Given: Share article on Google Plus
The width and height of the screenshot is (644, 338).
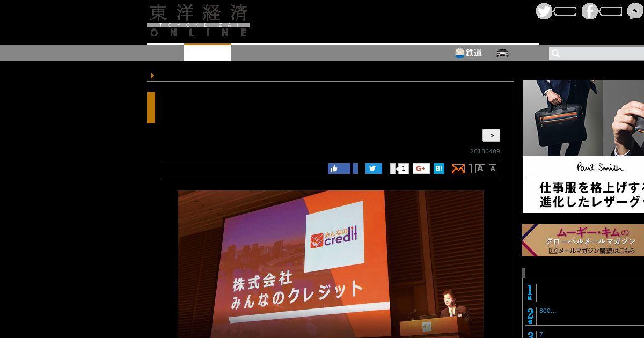Looking at the screenshot, I should click(x=421, y=168).
